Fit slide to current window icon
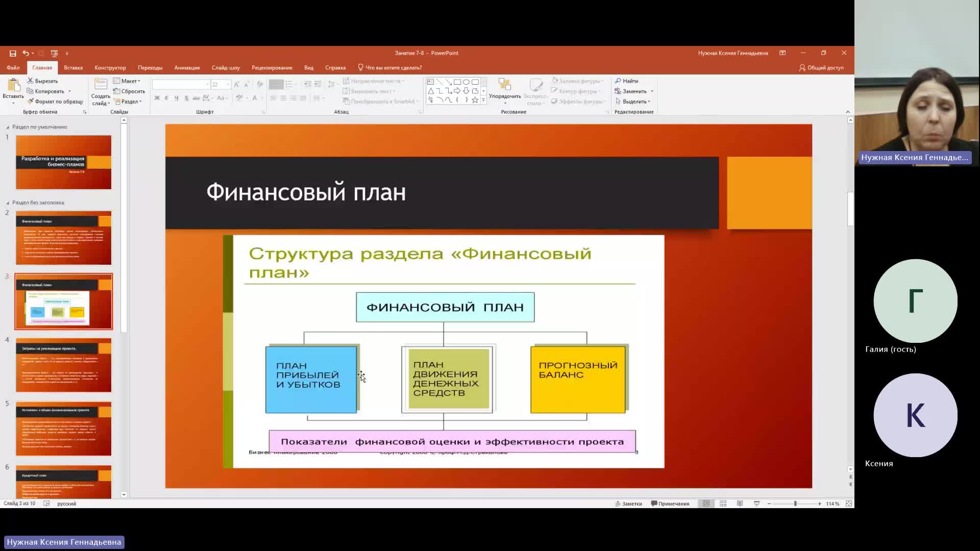The image size is (980, 551). pyautogui.click(x=848, y=504)
